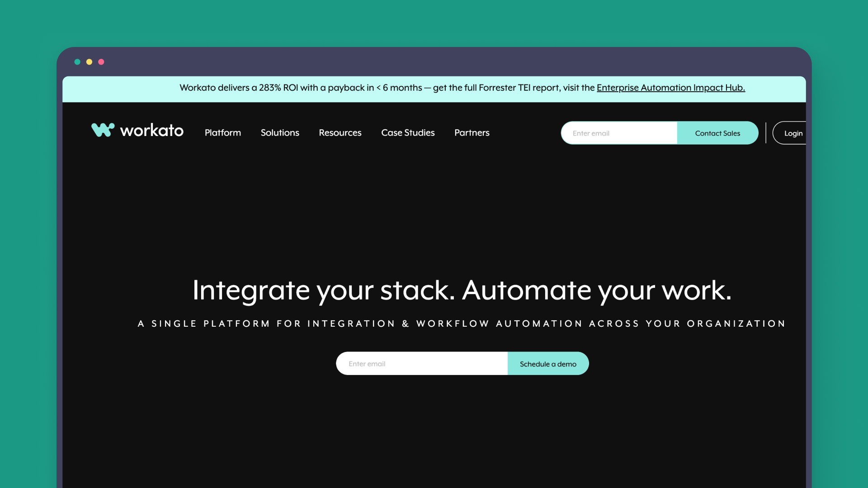Go to Case Studies
The image size is (868, 488).
tap(408, 133)
